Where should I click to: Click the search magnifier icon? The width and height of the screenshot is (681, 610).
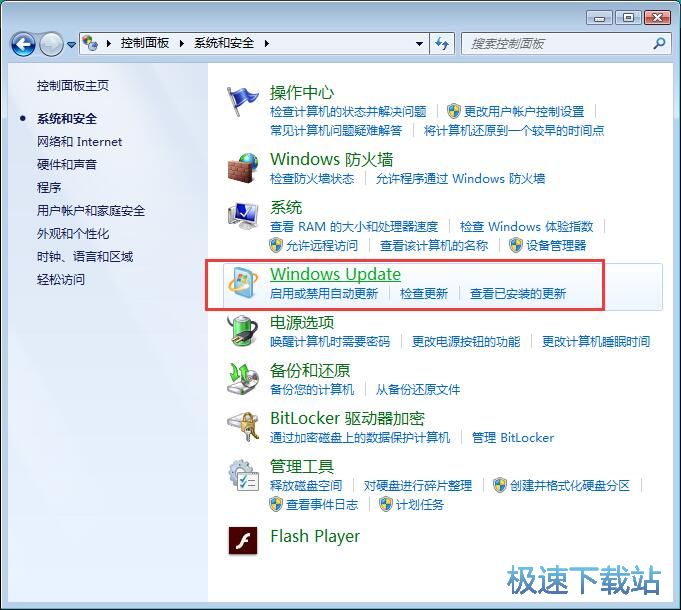pos(659,43)
